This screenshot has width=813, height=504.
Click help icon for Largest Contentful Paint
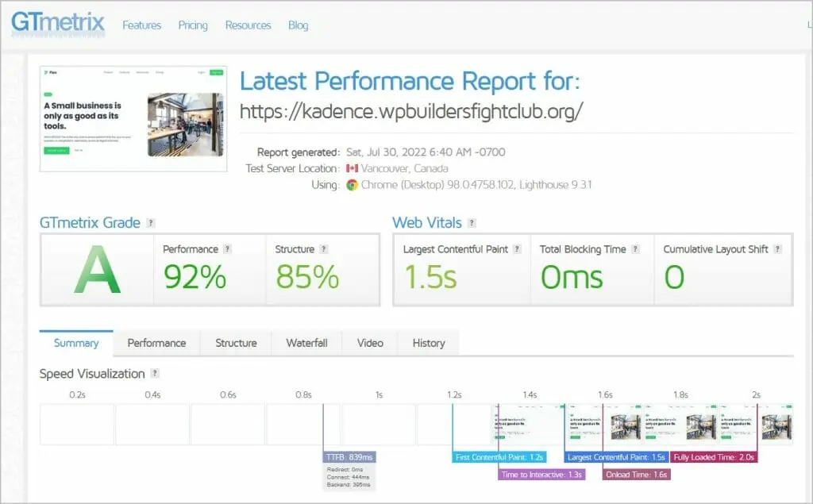[x=517, y=249]
